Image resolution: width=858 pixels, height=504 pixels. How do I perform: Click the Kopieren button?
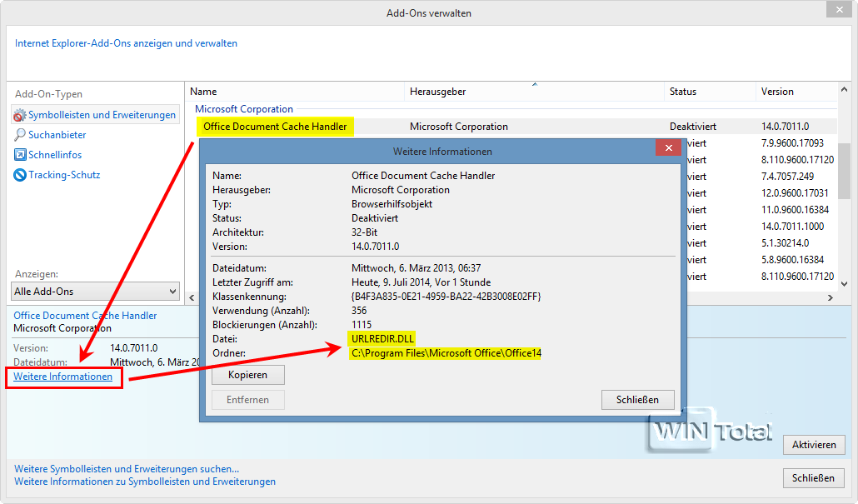point(248,375)
